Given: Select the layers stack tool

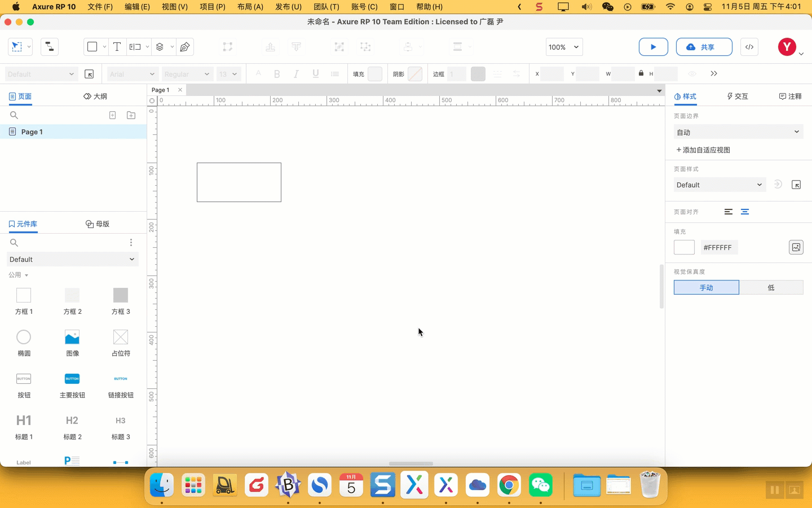Looking at the screenshot, I should (160, 47).
